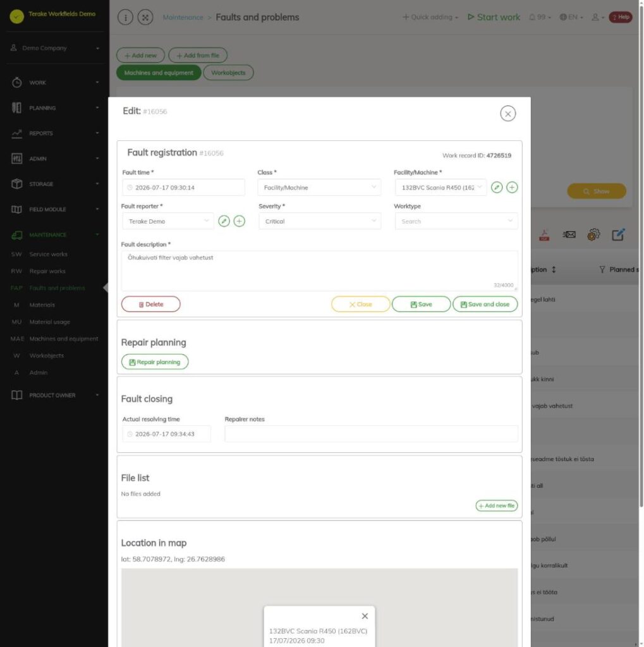Click the green Save button
Screen dimensions: 644x647
pos(421,304)
